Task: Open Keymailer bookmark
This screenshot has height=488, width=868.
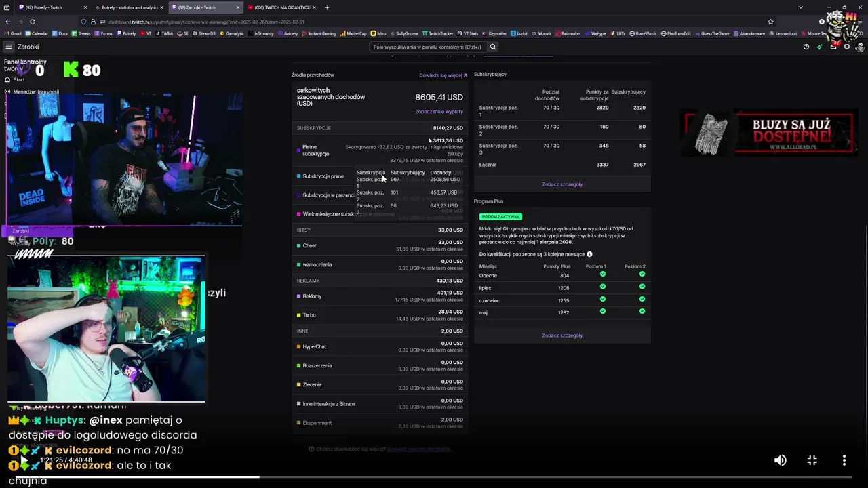Action: tap(494, 33)
